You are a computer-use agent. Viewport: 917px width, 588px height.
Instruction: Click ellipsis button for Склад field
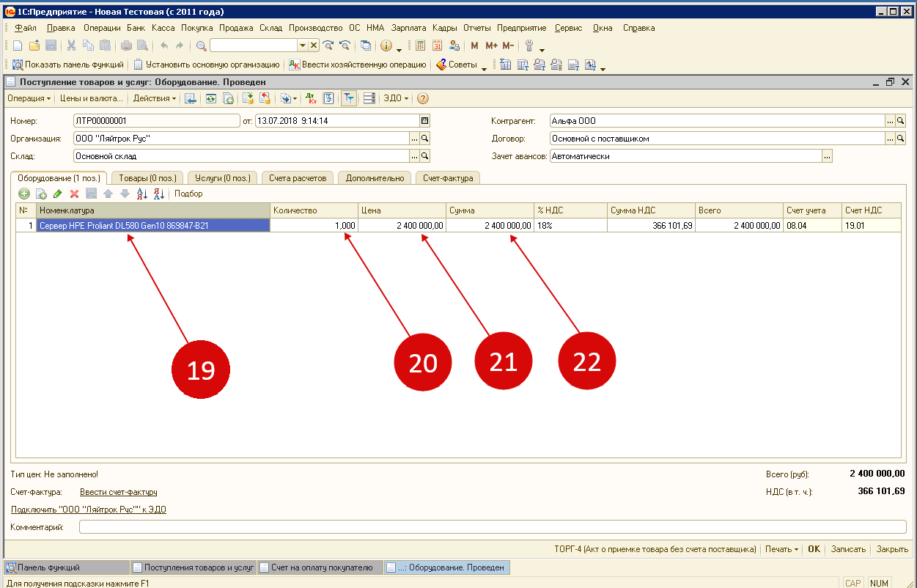[x=413, y=156]
